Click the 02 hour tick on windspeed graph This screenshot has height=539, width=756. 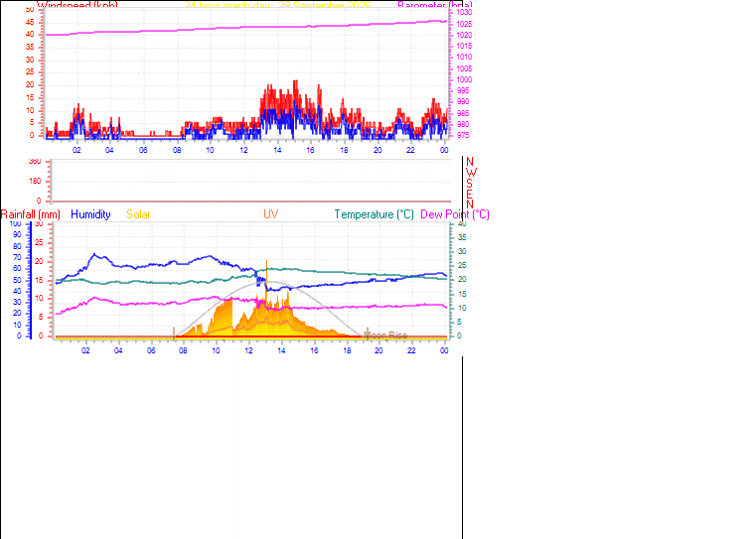76,150
